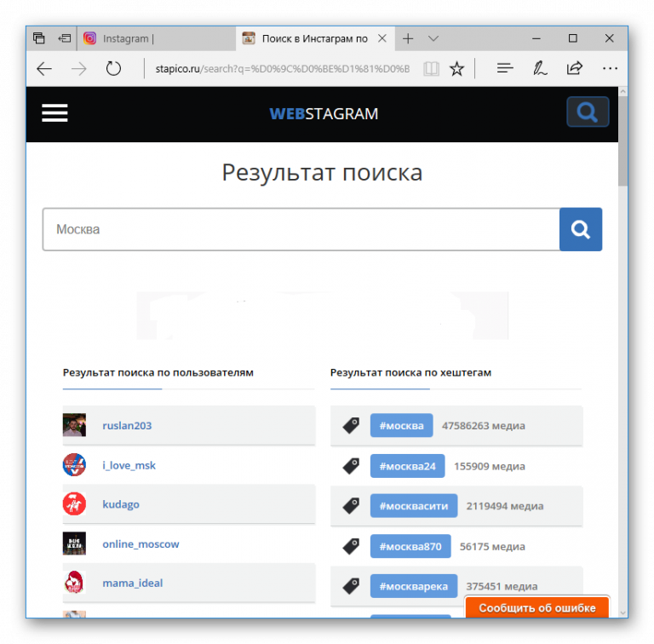The width and height of the screenshot is (654, 644).
Task: Open user ruslan203 profile
Action: 127,425
